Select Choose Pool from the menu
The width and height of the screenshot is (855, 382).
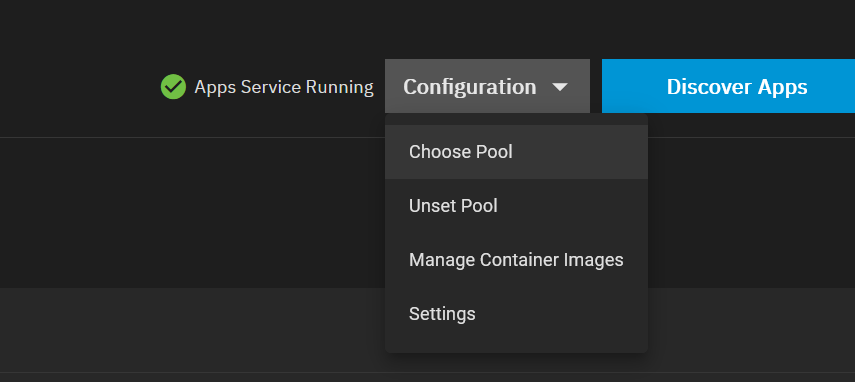click(516, 151)
